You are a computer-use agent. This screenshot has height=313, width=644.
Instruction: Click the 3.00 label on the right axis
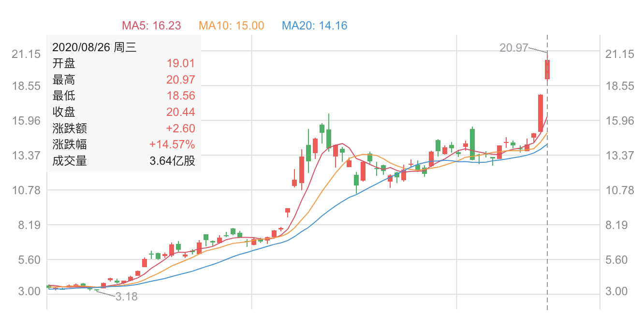click(616, 291)
